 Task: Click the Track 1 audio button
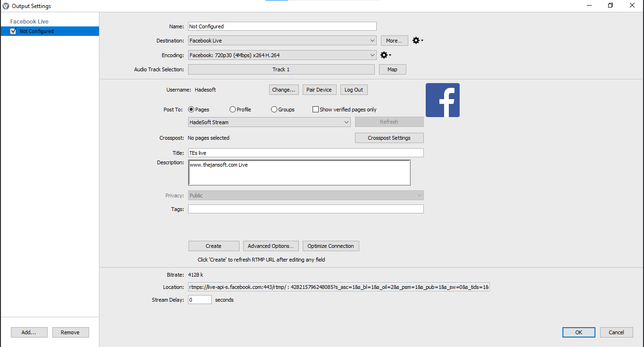[281, 69]
